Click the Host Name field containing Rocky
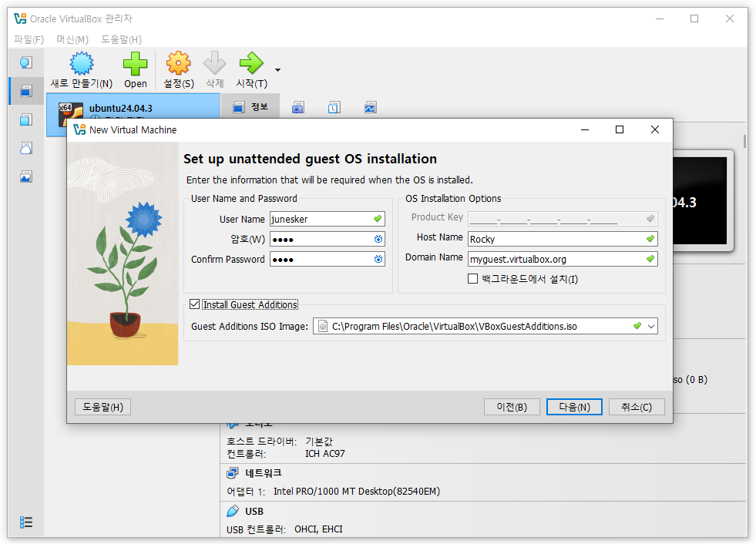 coord(563,239)
